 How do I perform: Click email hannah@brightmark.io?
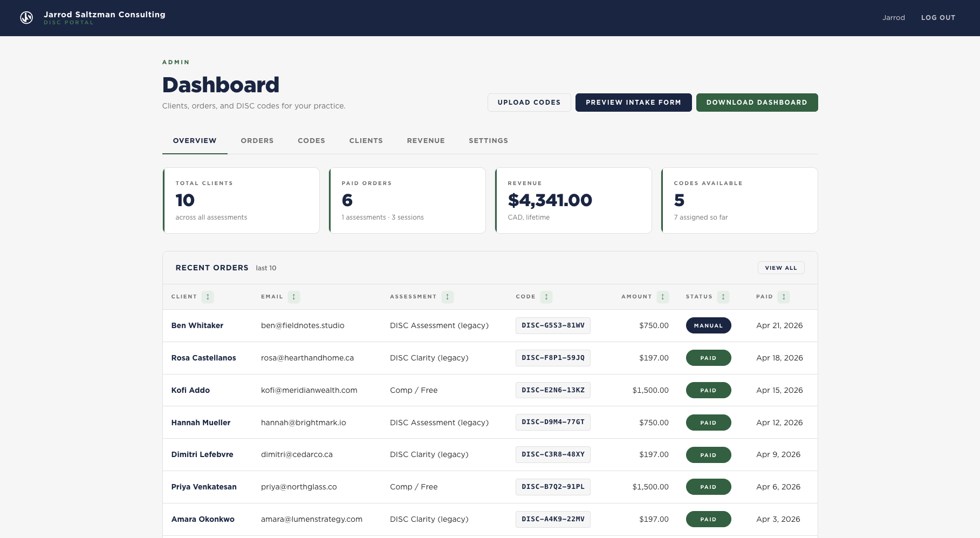304,423
